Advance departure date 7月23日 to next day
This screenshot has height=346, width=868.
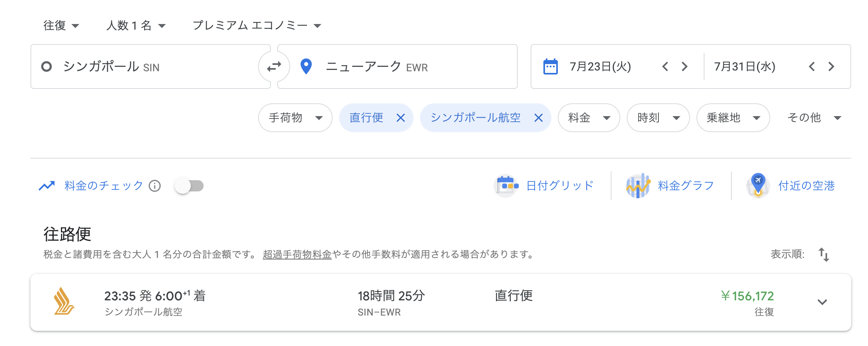tap(684, 66)
